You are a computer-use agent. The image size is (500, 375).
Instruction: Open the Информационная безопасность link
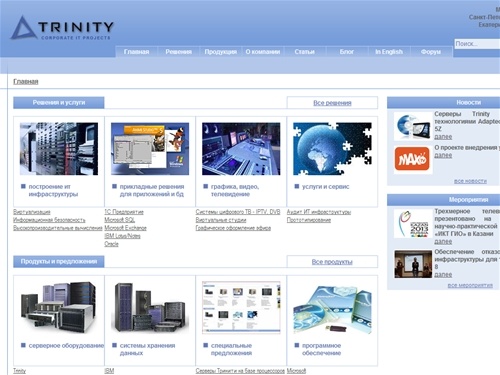[x=49, y=220]
